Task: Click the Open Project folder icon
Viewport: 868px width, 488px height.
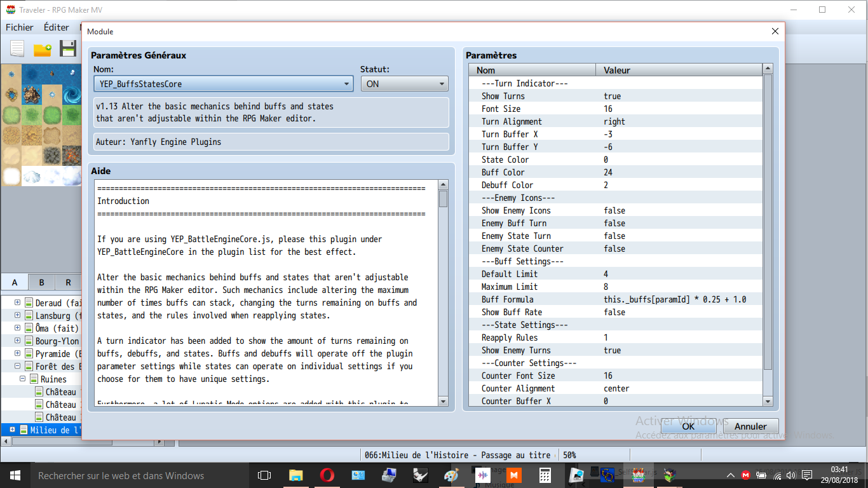Action: coord(43,49)
